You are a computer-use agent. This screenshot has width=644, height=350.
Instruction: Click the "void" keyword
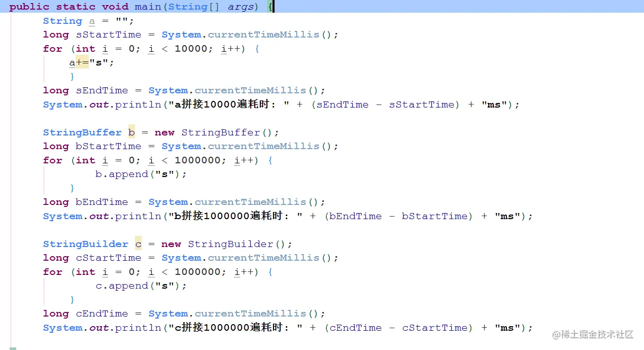pos(115,7)
